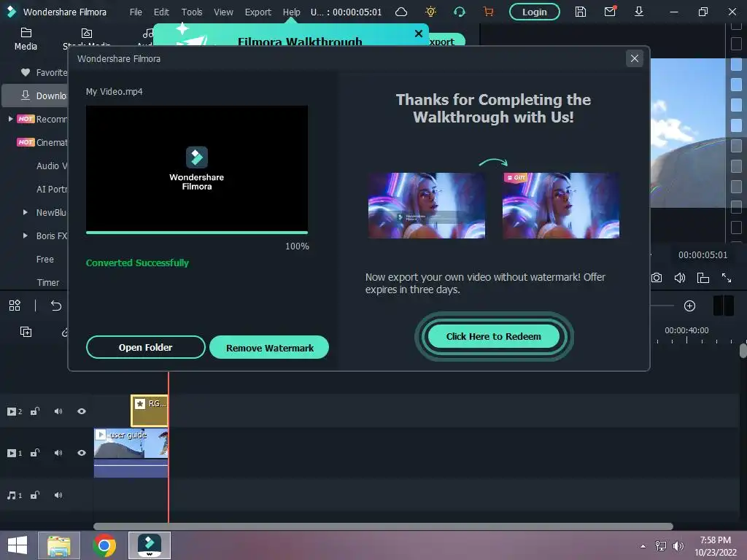Show hidden system tray icons
This screenshot has height=560, width=747.
coord(643,546)
